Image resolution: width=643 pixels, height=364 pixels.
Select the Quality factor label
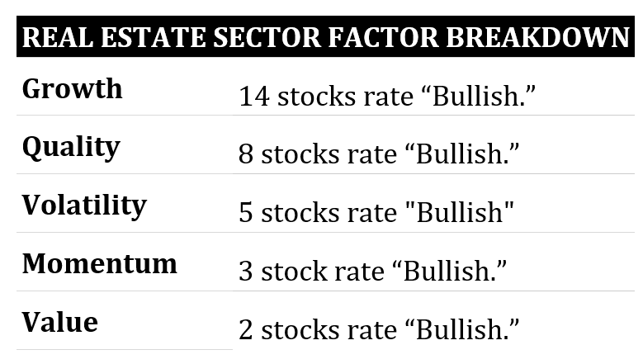[71, 148]
